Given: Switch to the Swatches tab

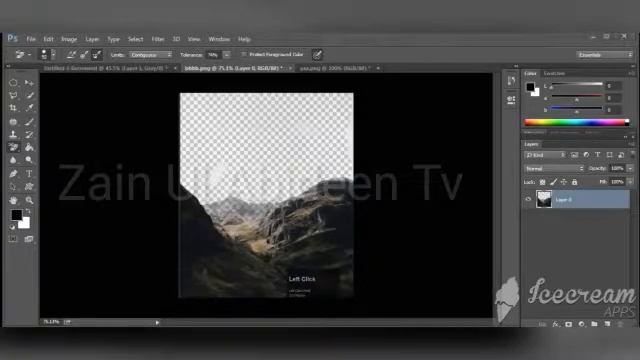Looking at the screenshot, I should pos(554,73).
